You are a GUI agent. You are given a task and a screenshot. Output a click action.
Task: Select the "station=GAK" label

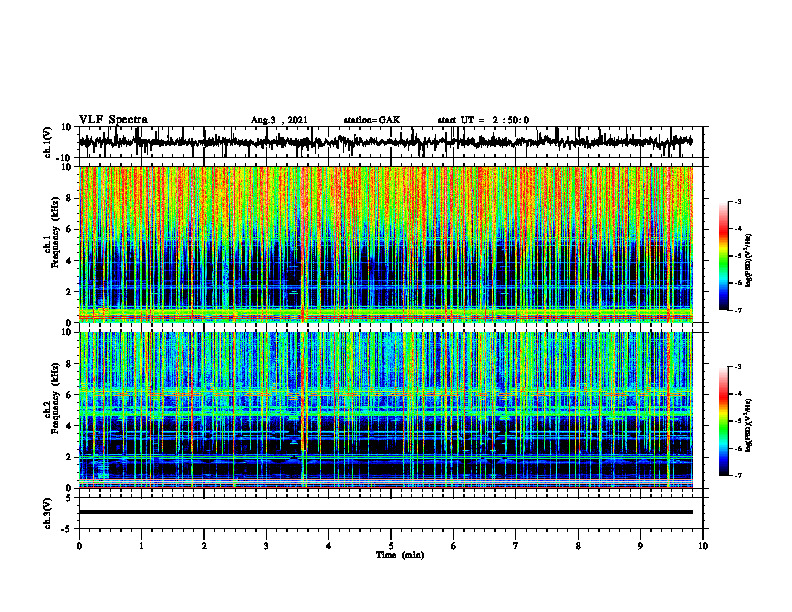click(372, 120)
